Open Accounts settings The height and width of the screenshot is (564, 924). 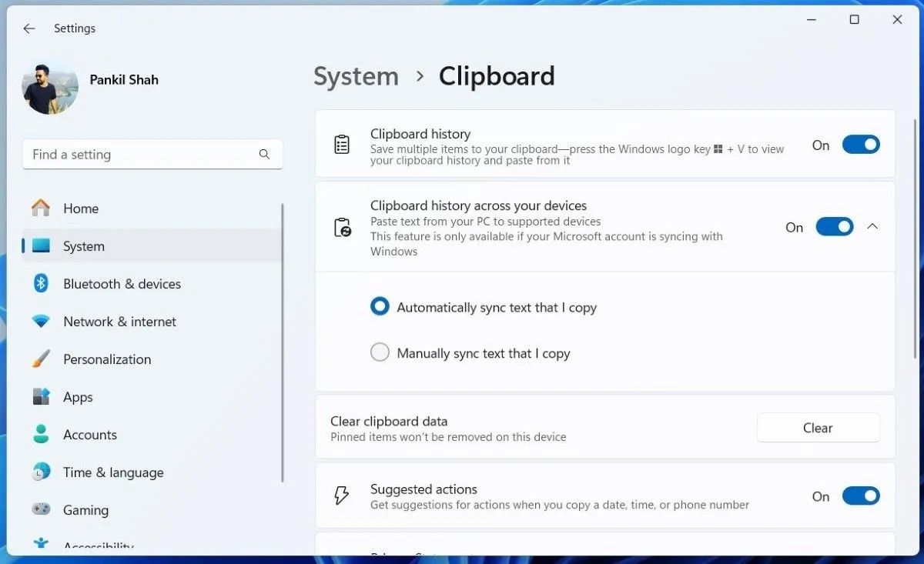click(x=40, y=435)
